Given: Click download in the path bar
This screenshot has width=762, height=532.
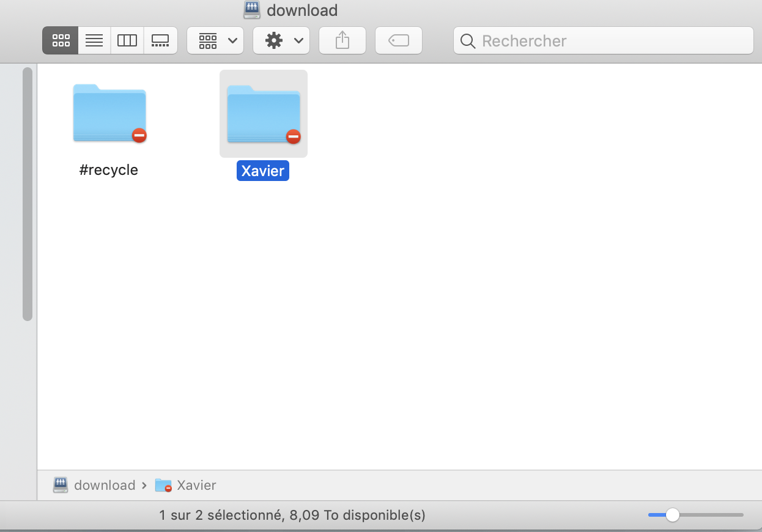Looking at the screenshot, I should click(94, 485).
